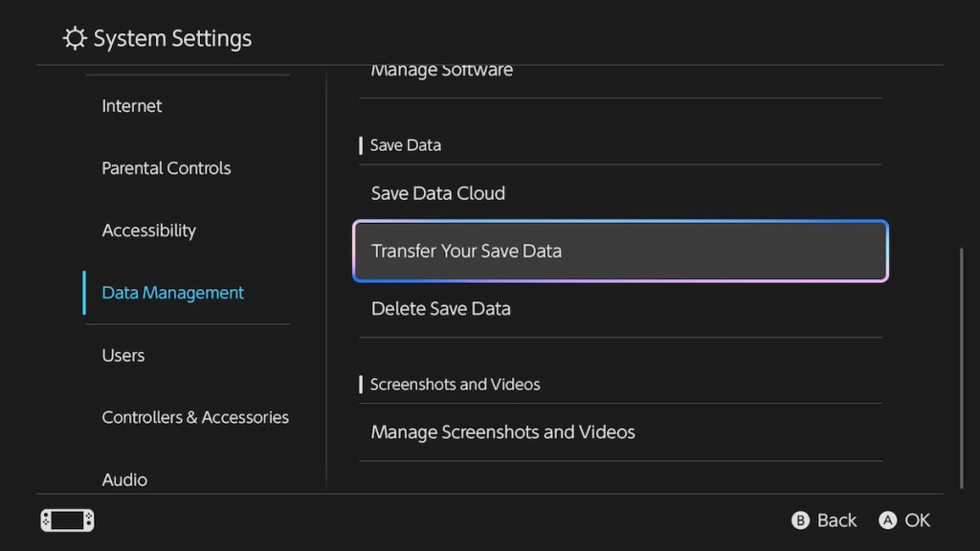The height and width of the screenshot is (551, 980).
Task: Switch to the Internet settings tab
Action: 131,106
